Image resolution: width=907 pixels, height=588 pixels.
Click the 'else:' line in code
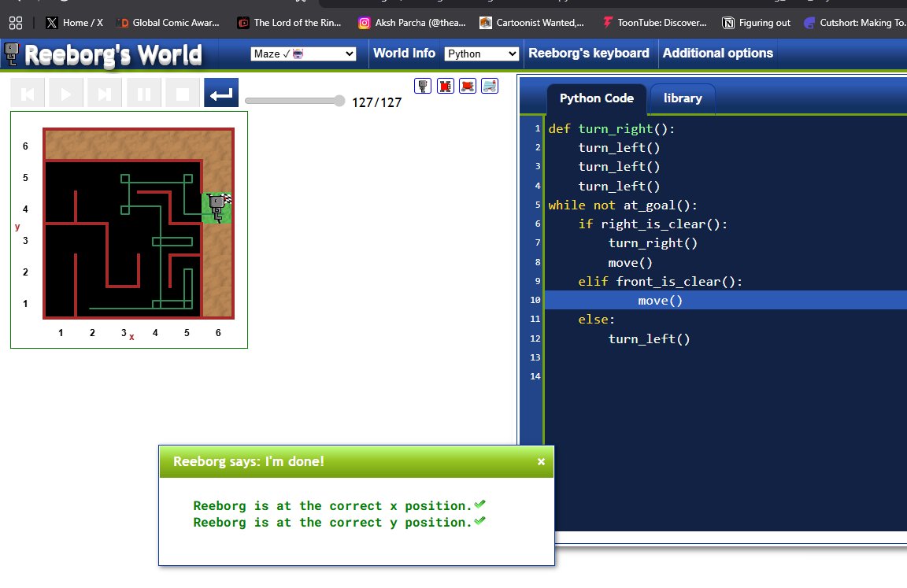(x=596, y=320)
